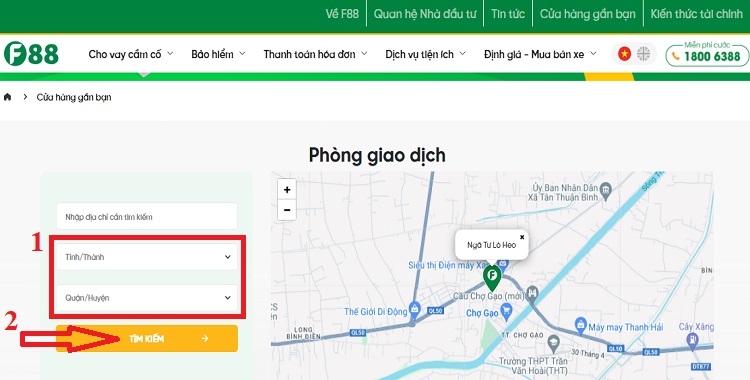Click the F88 logo
Viewport: 750px width, 380px height.
tap(31, 54)
